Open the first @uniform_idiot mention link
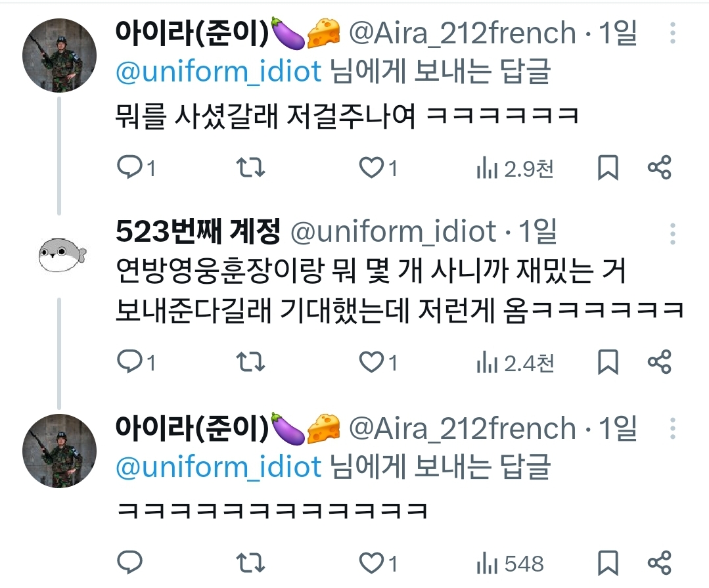 pyautogui.click(x=218, y=72)
